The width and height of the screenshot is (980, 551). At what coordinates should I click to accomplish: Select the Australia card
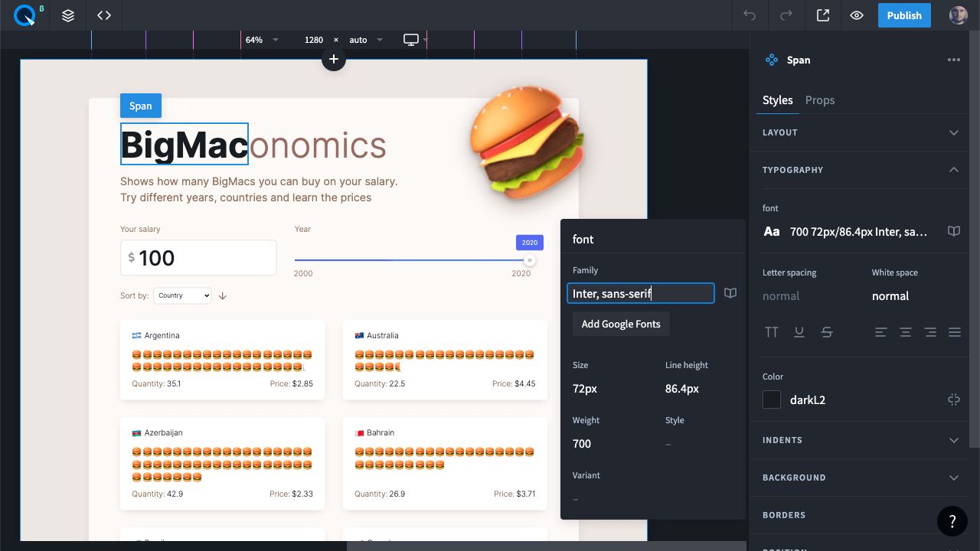[x=445, y=360]
